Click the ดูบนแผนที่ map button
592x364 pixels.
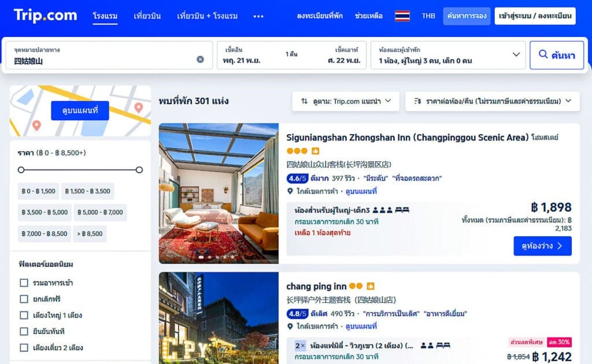point(80,110)
